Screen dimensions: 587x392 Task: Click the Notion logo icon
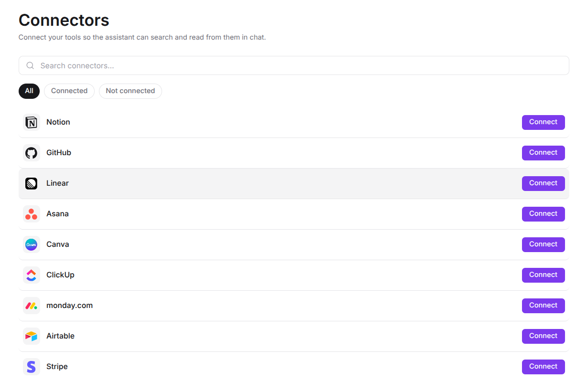pos(32,123)
